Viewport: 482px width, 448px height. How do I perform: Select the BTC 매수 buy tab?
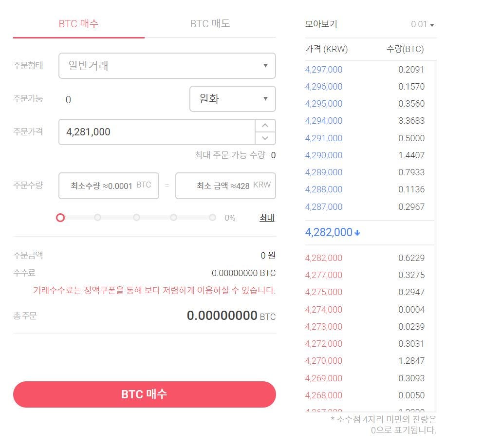(x=78, y=23)
